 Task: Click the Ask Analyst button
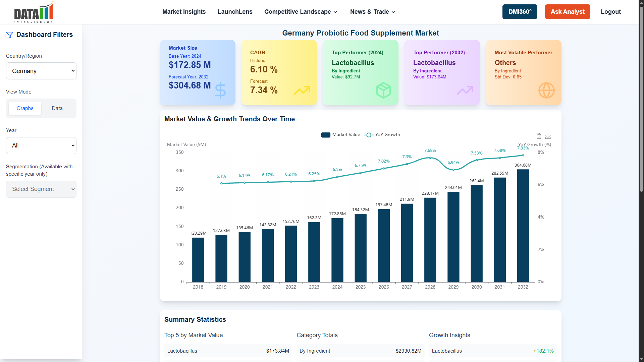[567, 12]
